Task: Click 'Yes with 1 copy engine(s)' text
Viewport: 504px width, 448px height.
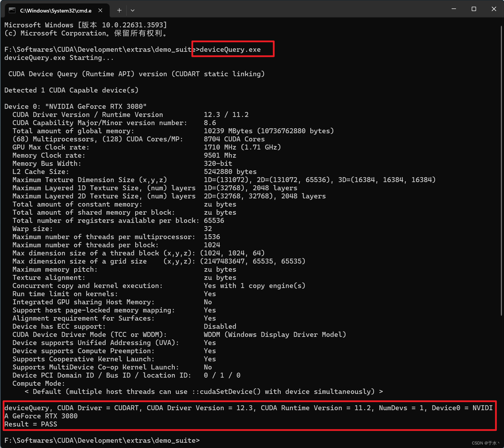Action: coord(254,286)
